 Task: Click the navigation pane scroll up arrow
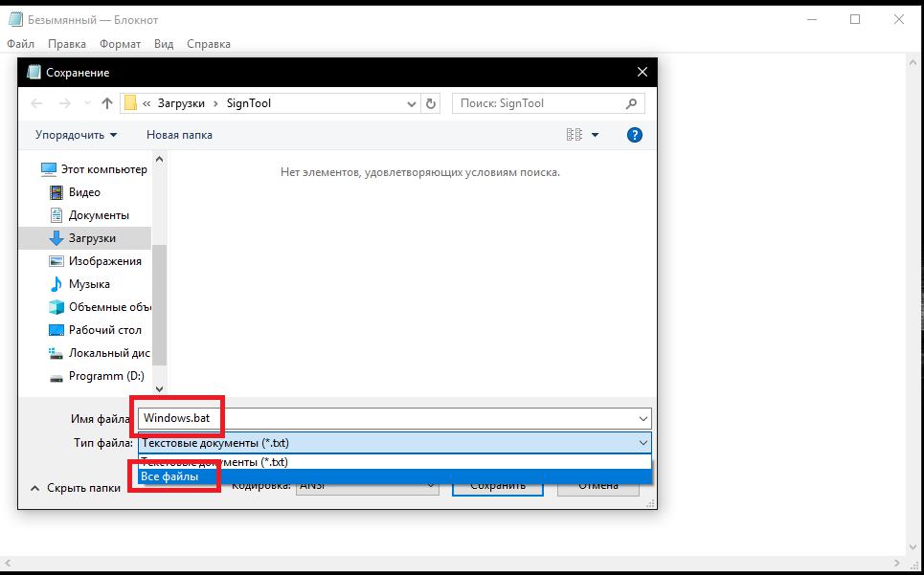tap(159, 160)
